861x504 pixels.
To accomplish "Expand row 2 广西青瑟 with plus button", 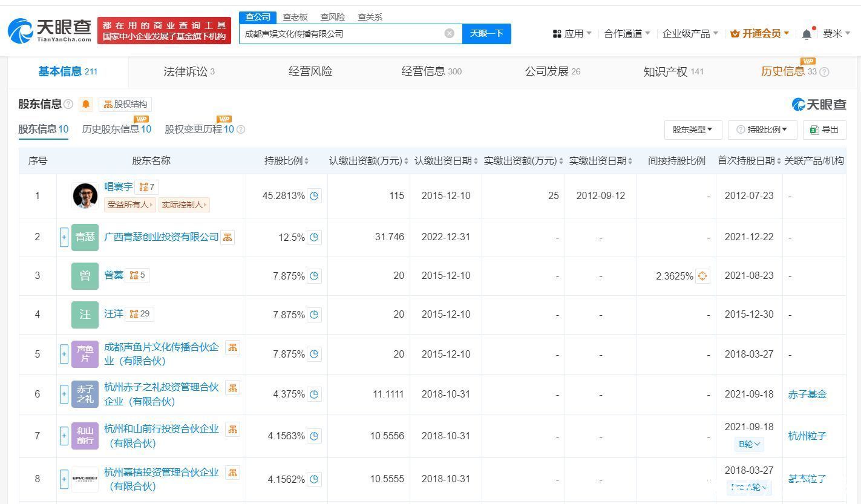I will tap(64, 237).
